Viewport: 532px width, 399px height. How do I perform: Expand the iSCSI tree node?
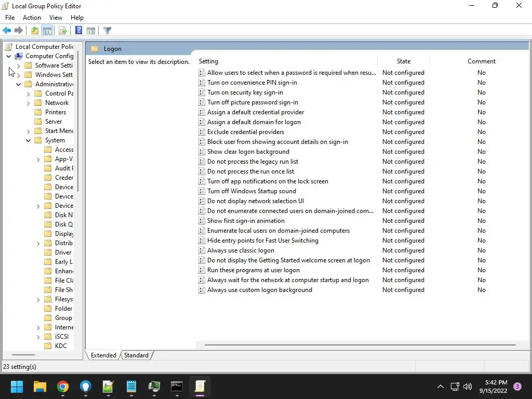pyautogui.click(x=38, y=337)
